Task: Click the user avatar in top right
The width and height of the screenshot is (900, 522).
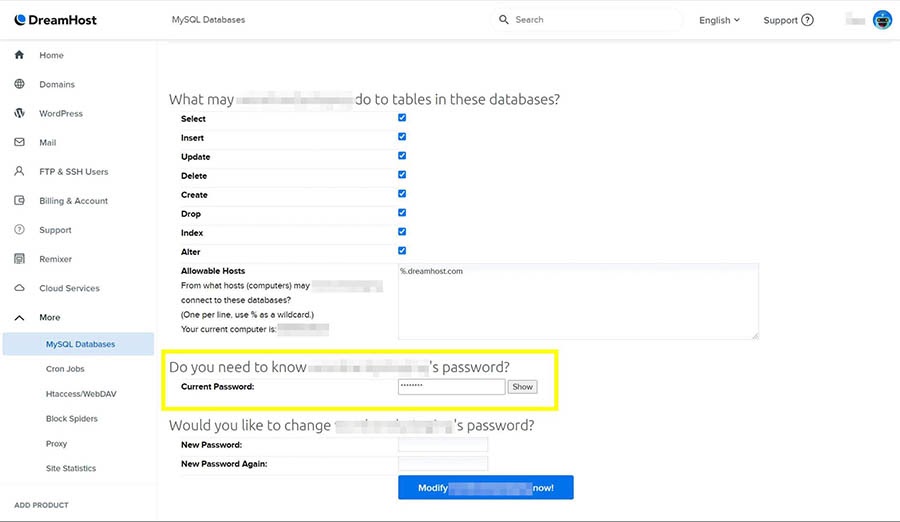Action: pos(882,20)
